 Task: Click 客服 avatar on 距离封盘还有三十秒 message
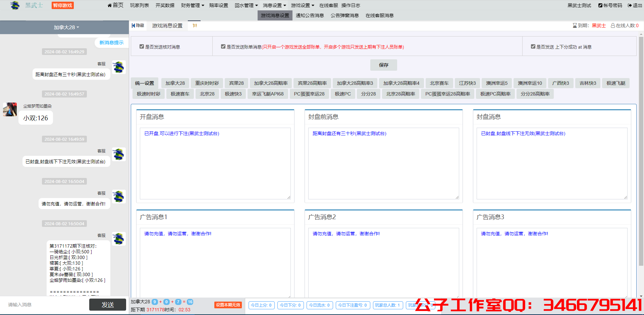[x=119, y=67]
